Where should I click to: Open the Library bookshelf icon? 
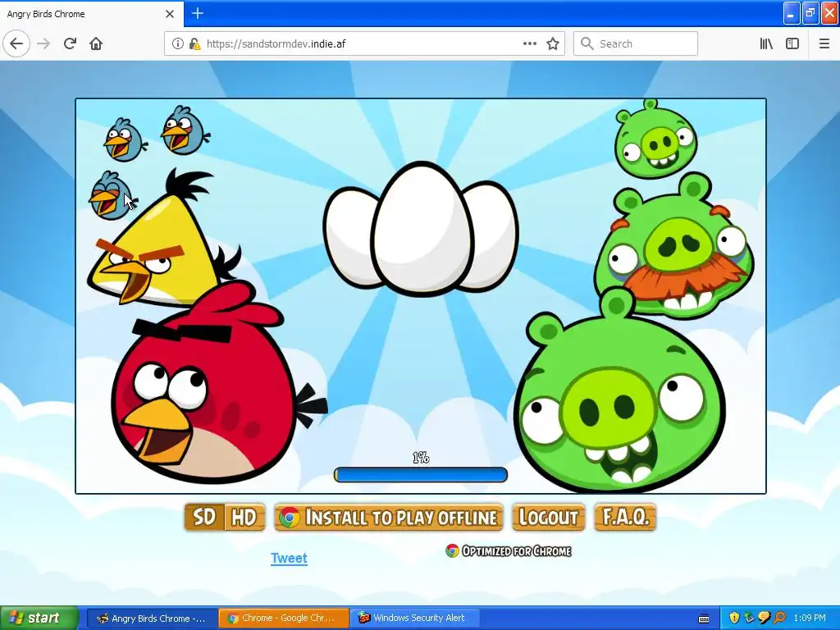coord(766,43)
